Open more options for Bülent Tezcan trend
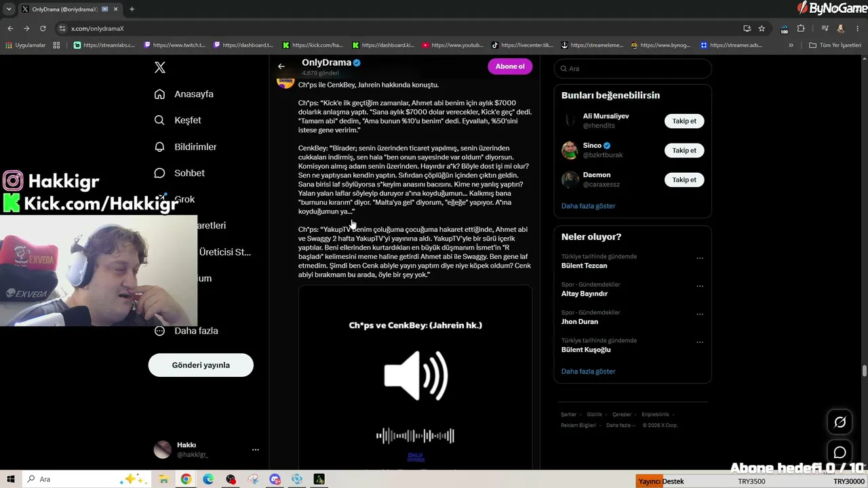 [700, 258]
